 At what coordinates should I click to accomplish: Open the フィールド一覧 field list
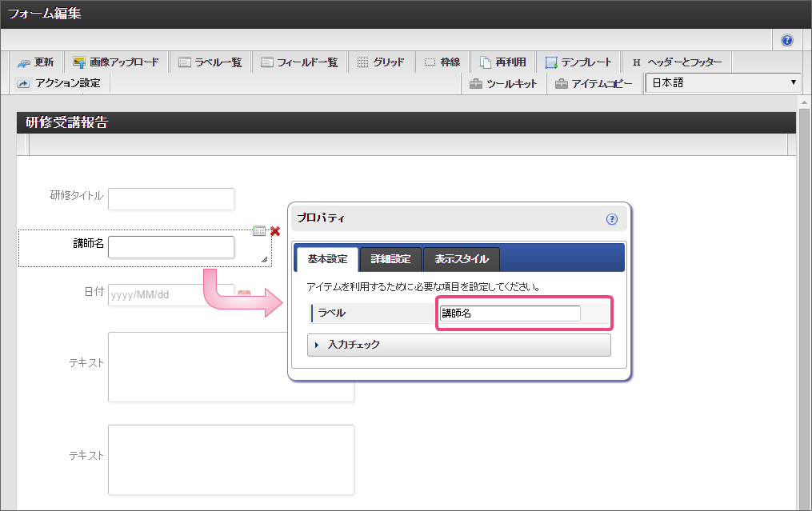(299, 62)
